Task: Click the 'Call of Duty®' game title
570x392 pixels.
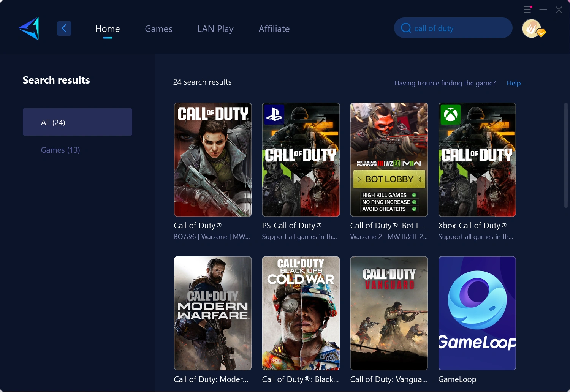Action: point(198,226)
